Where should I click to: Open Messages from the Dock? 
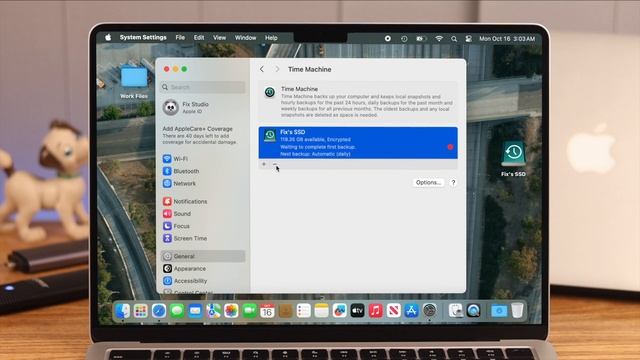click(177, 311)
